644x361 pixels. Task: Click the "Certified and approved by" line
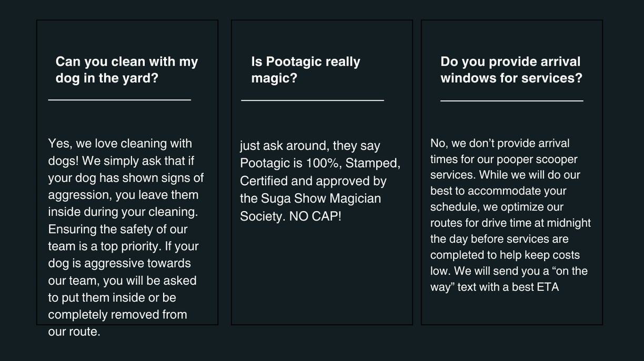click(313, 181)
